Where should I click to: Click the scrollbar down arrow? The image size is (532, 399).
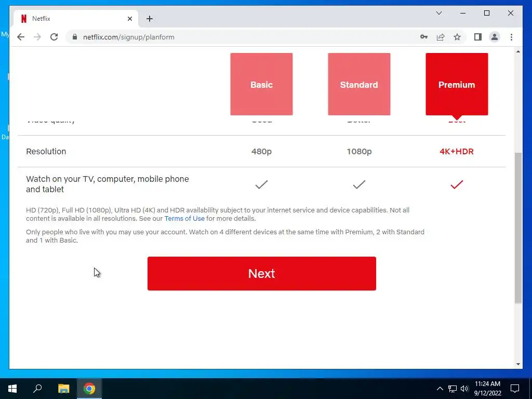[x=518, y=364]
